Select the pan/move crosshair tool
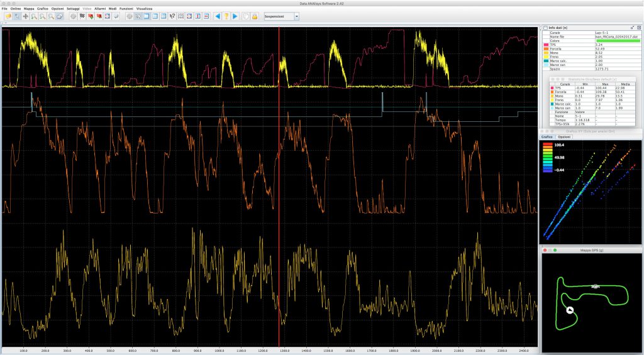This screenshot has width=644, height=355. pos(26,16)
